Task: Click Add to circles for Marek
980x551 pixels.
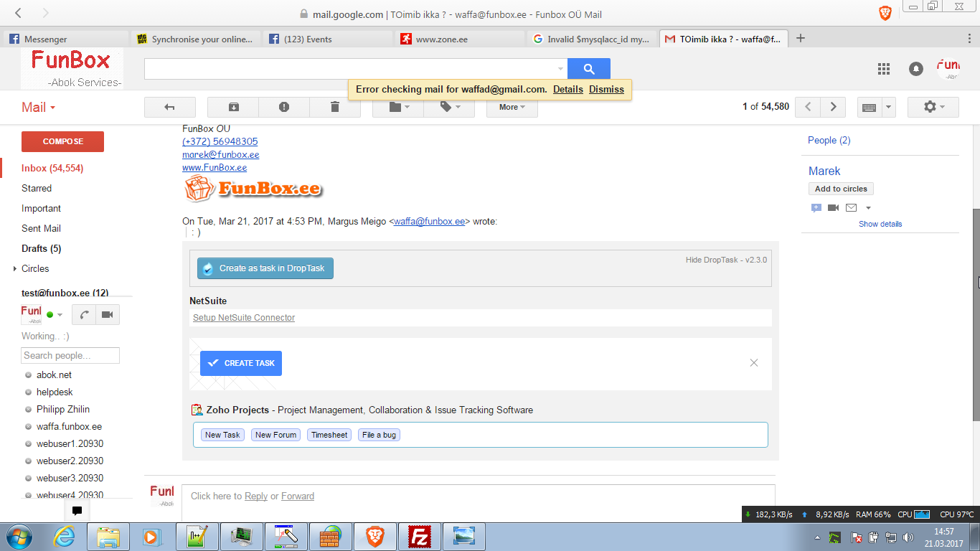Action: click(x=841, y=189)
